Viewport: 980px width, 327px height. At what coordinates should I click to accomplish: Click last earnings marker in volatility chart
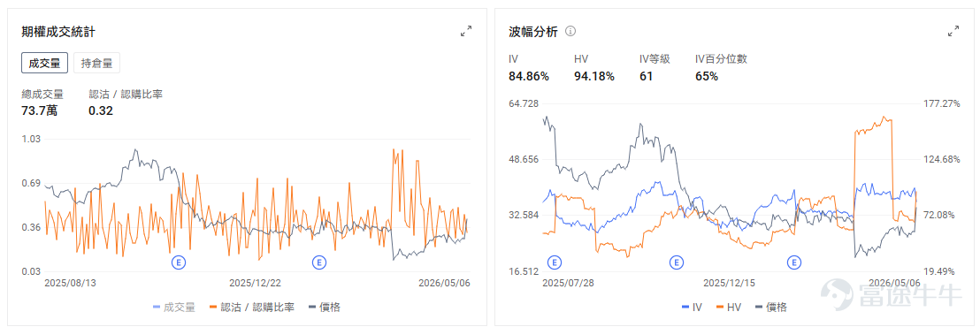794,262
